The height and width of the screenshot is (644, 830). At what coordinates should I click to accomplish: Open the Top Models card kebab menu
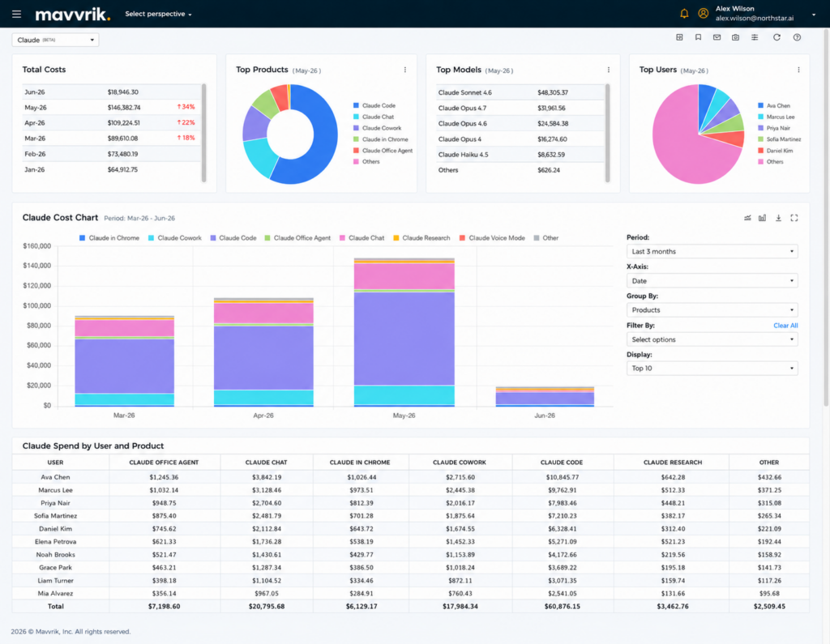point(608,70)
